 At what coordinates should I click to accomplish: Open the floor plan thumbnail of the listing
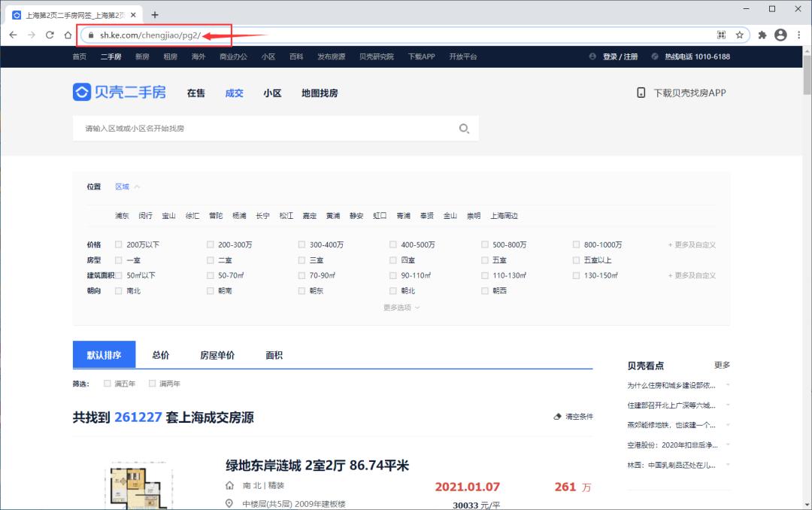coord(139,485)
